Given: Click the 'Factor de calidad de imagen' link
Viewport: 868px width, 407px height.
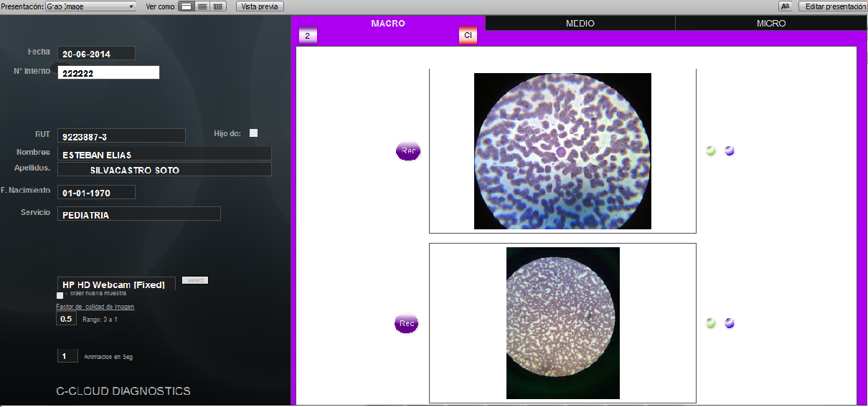Looking at the screenshot, I should (95, 307).
